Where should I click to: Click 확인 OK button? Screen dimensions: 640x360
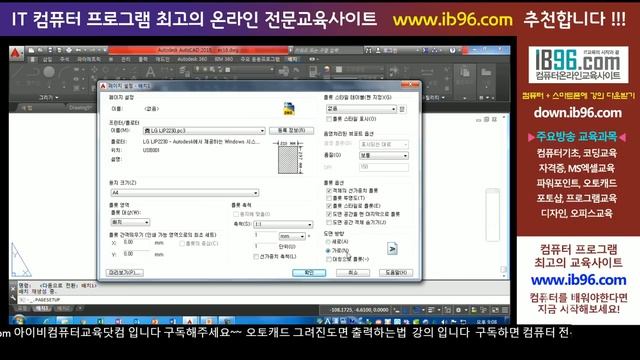(x=309, y=273)
